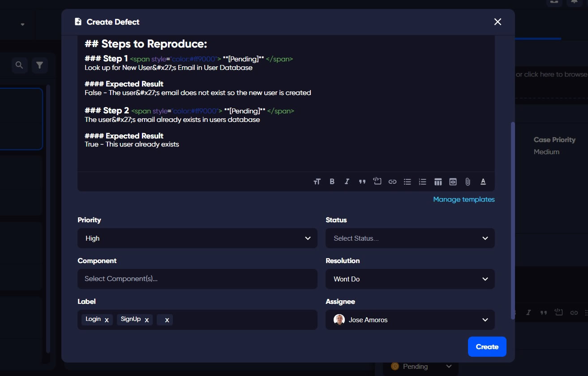Click the code block icon in the background editor
Viewport: 588px width, 376px height.
pyautogui.click(x=558, y=312)
